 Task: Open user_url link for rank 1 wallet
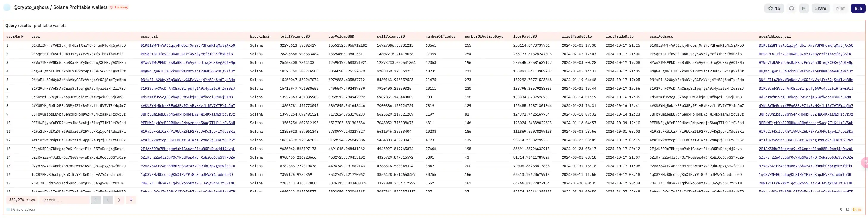pos(188,45)
